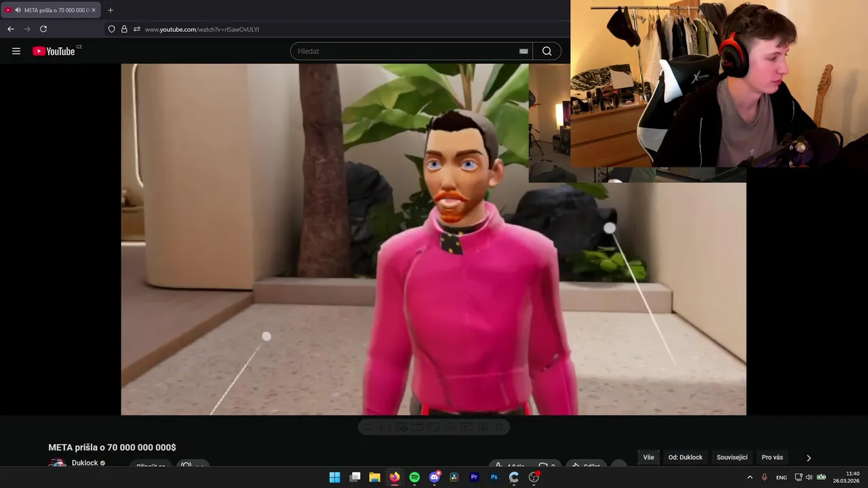Image resolution: width=868 pixels, height=488 pixels.
Task: Switch to Firefox on the taskbar
Action: pos(395,477)
